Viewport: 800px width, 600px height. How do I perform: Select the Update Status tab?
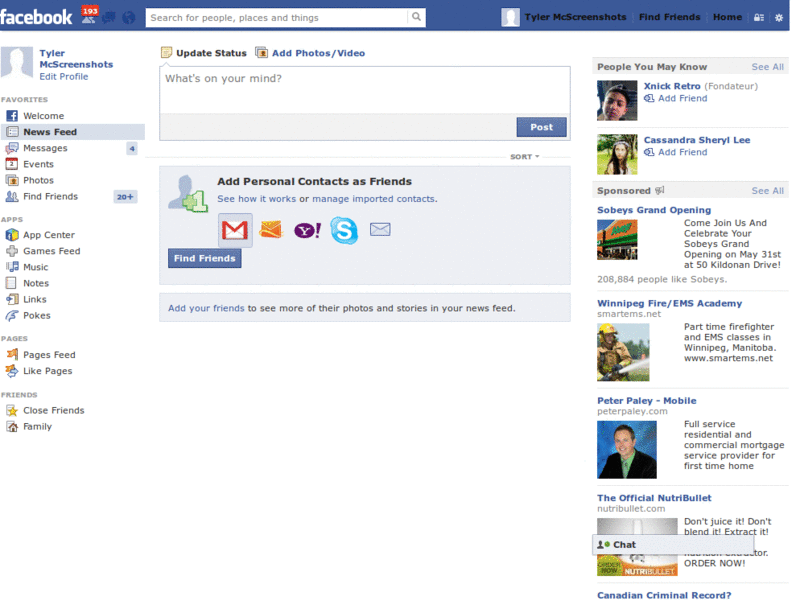204,53
